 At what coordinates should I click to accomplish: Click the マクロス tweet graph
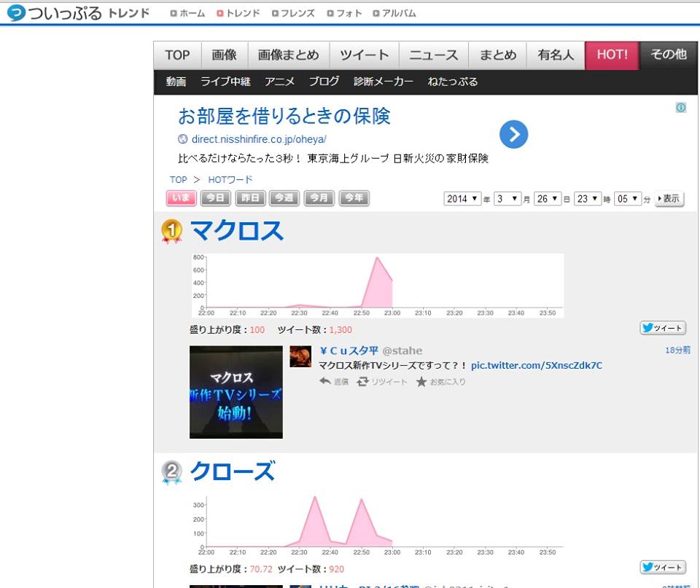coord(377,286)
